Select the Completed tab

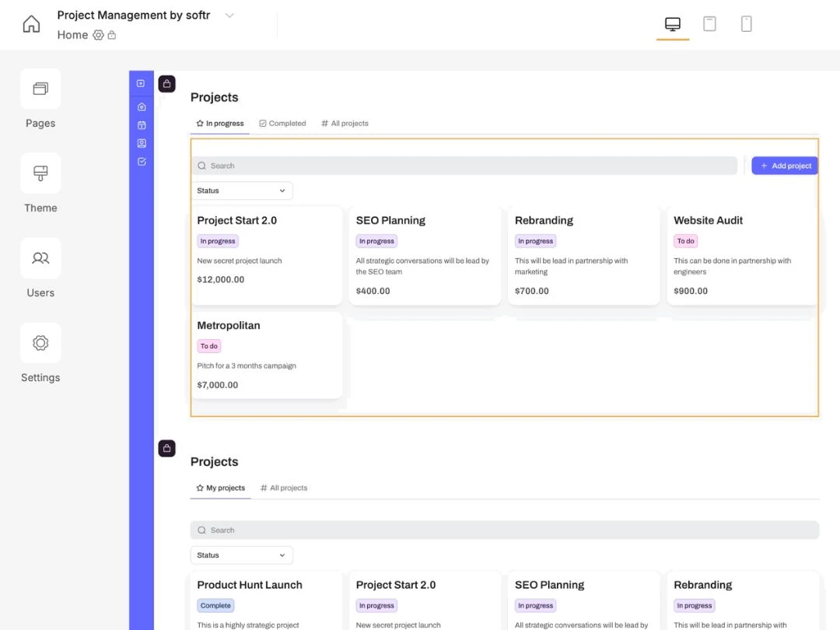click(x=282, y=123)
